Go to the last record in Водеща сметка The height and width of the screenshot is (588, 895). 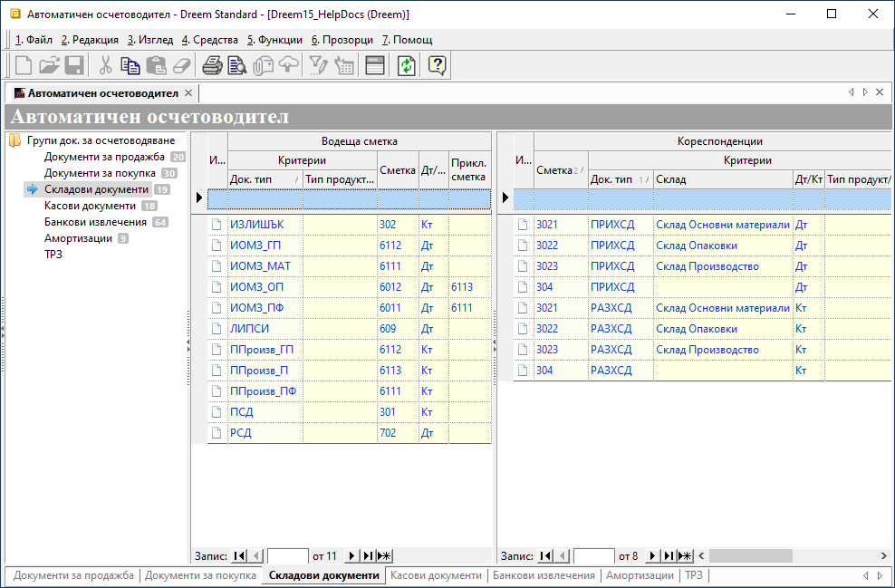coord(369,555)
